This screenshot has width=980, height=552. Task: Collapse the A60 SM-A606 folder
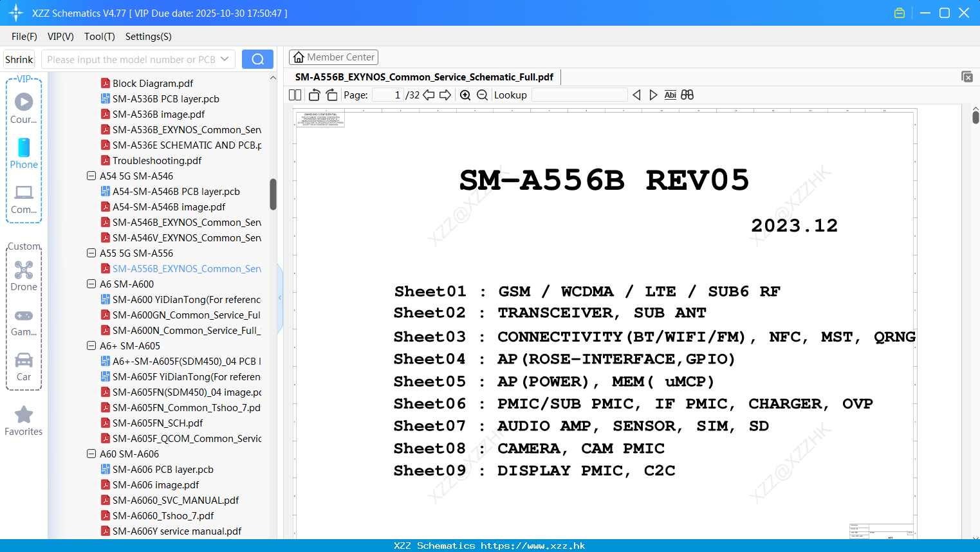point(91,454)
